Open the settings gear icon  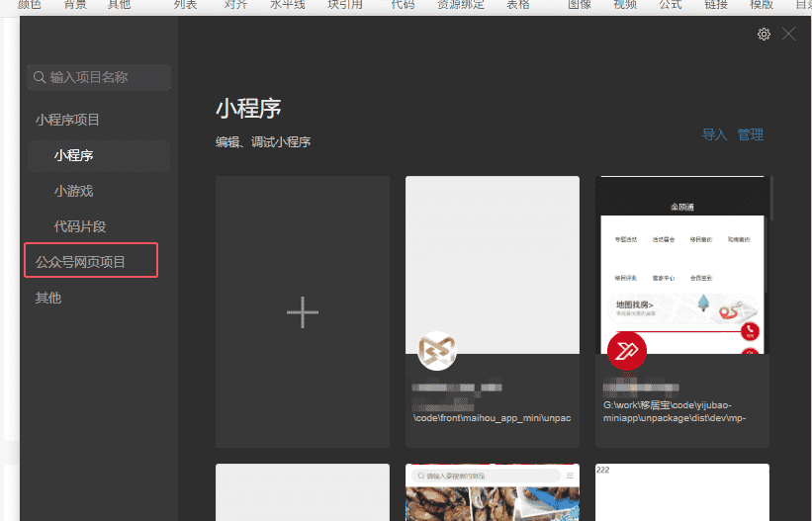point(764,35)
